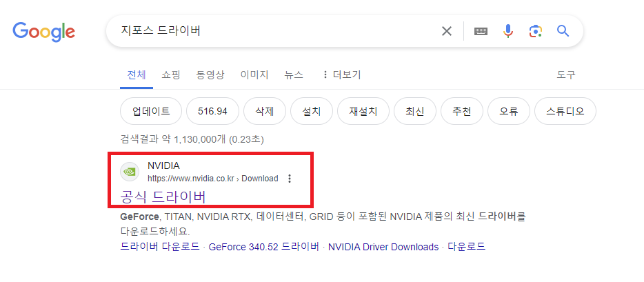Image resolution: width=644 pixels, height=282 pixels.
Task: Select the 스튜디오 suggestion chip
Action: pos(565,111)
